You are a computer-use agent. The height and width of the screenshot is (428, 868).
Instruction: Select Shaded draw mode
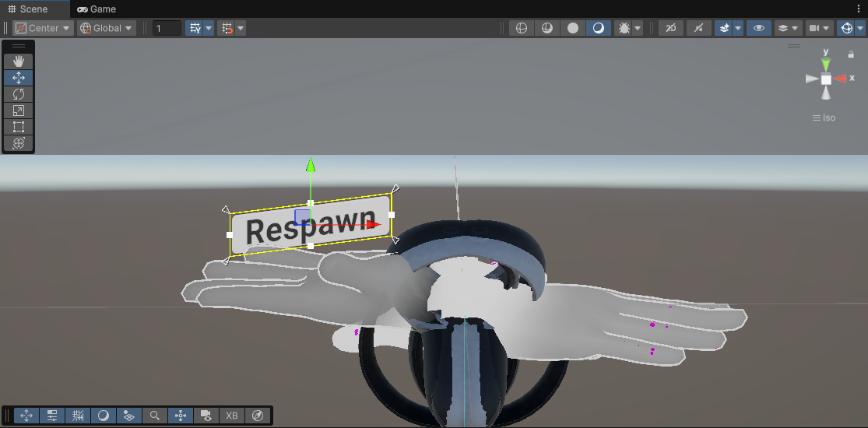tap(599, 28)
